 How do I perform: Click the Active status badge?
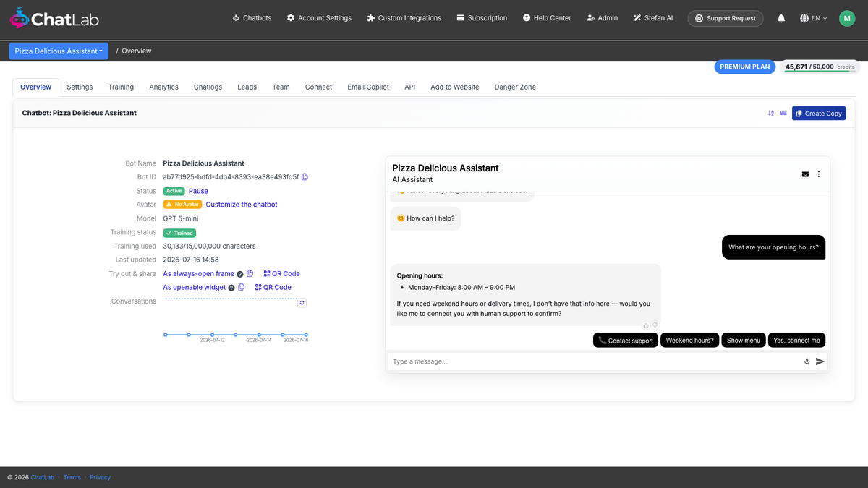(x=174, y=191)
